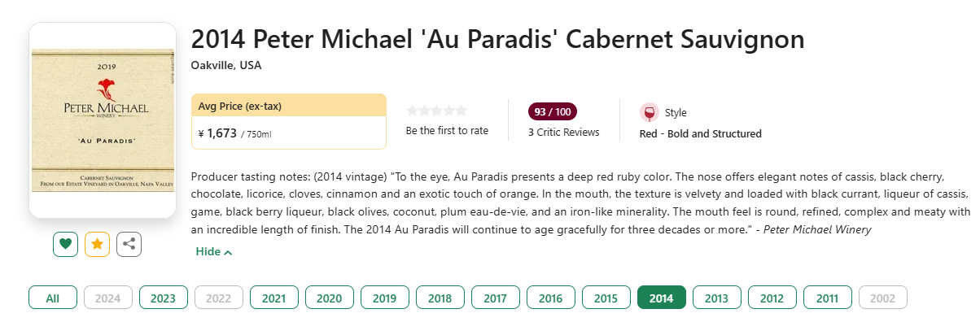The image size is (980, 322).
Task: Click the 93 / 100 score badge
Action: (553, 112)
